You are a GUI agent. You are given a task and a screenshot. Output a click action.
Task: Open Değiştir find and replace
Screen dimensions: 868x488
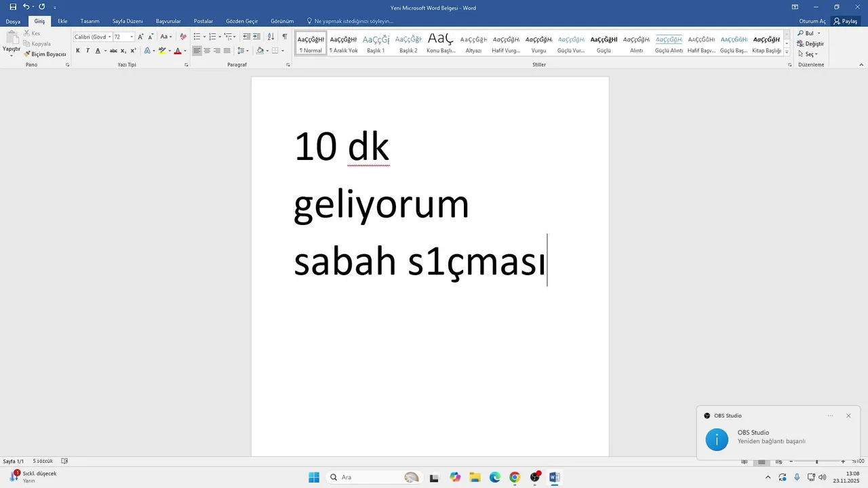(811, 43)
